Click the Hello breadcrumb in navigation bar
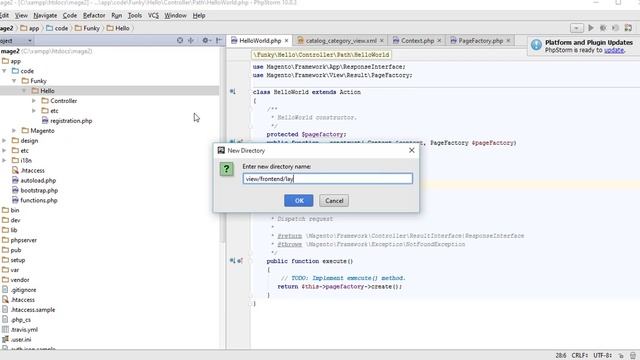This screenshot has width=640, height=360. pos(118,28)
